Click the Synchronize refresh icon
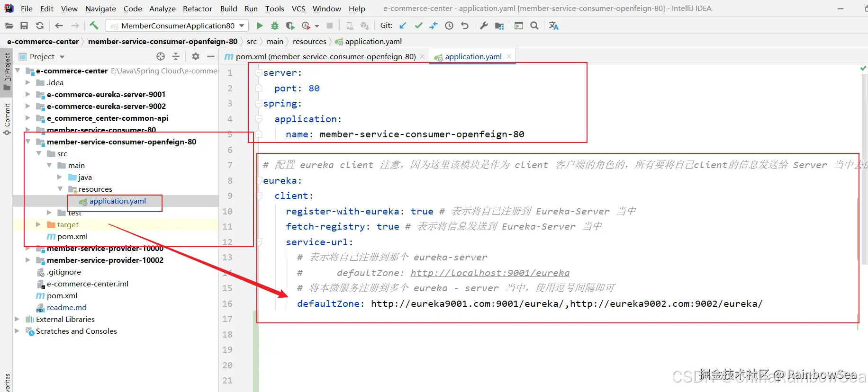The height and width of the screenshot is (392, 868). (40, 26)
